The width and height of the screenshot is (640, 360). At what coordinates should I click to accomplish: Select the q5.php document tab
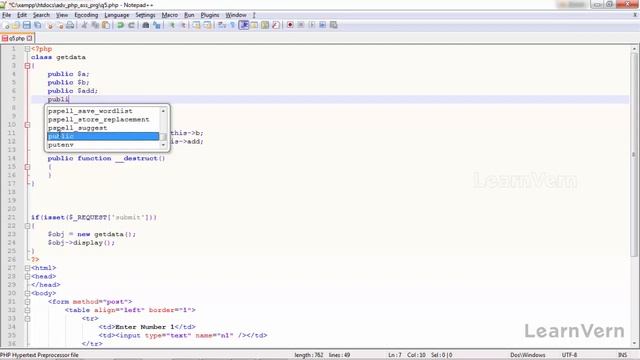pos(16,38)
